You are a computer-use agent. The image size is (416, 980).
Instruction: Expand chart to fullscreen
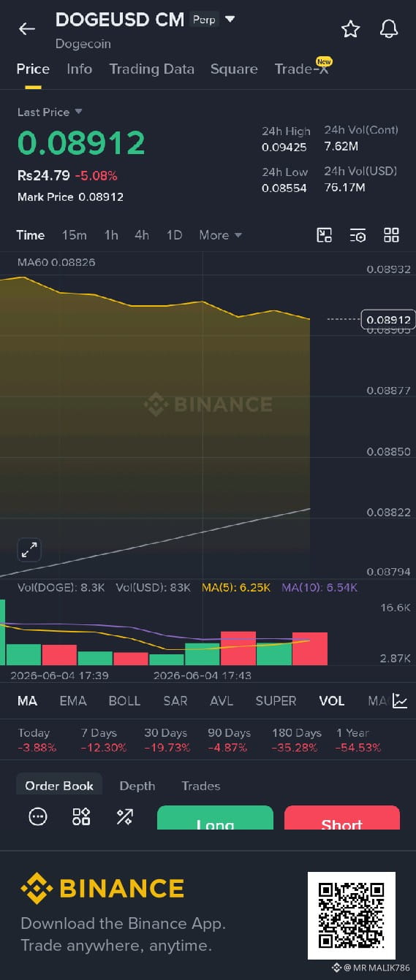(29, 551)
